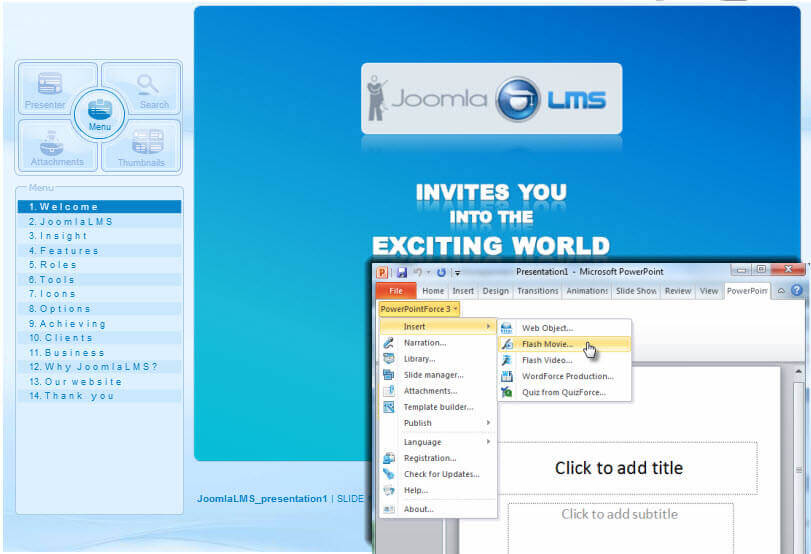Click the Quiz from QuizForce icon

coord(507,392)
